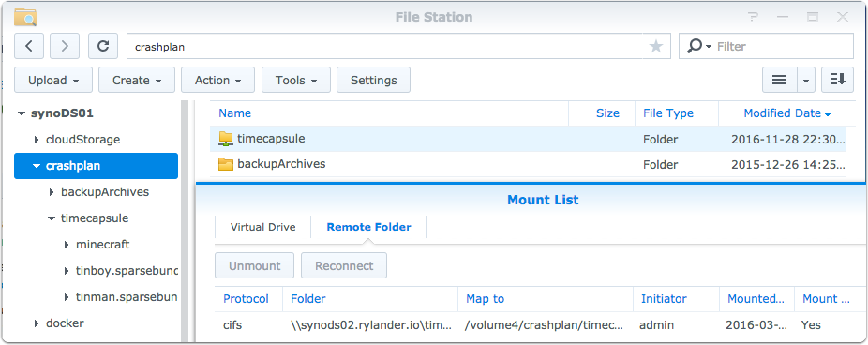Open the Upload dropdown menu
This screenshot has width=868, height=345.
(53, 81)
